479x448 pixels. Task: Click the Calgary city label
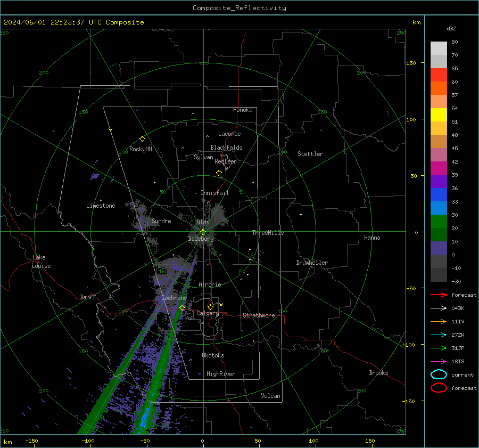pos(208,313)
